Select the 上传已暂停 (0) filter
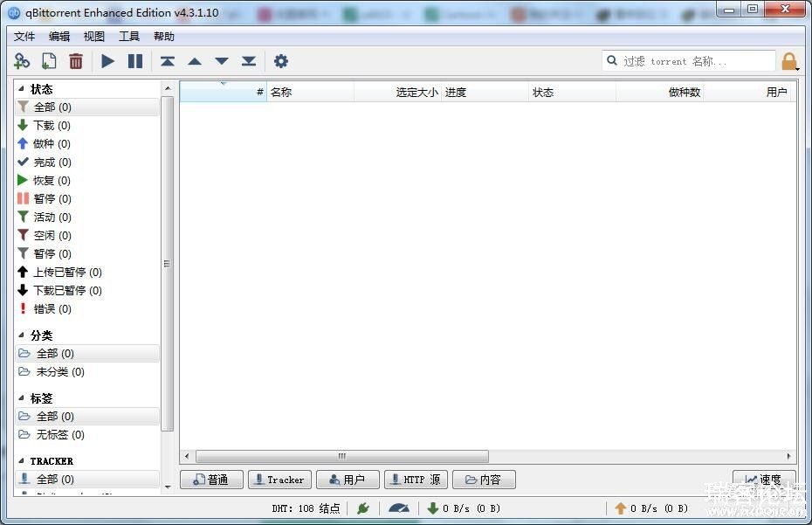Viewport: 812px width, 525px height. point(87,272)
